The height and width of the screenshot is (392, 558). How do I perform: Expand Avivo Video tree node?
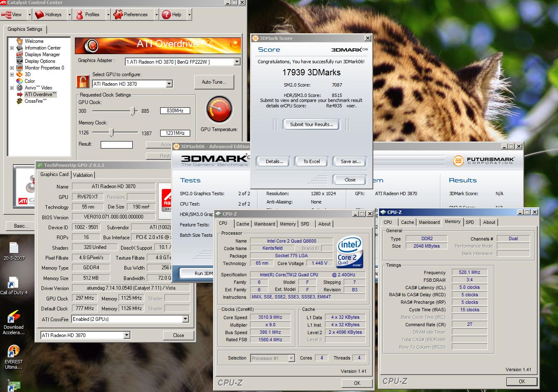(12, 88)
